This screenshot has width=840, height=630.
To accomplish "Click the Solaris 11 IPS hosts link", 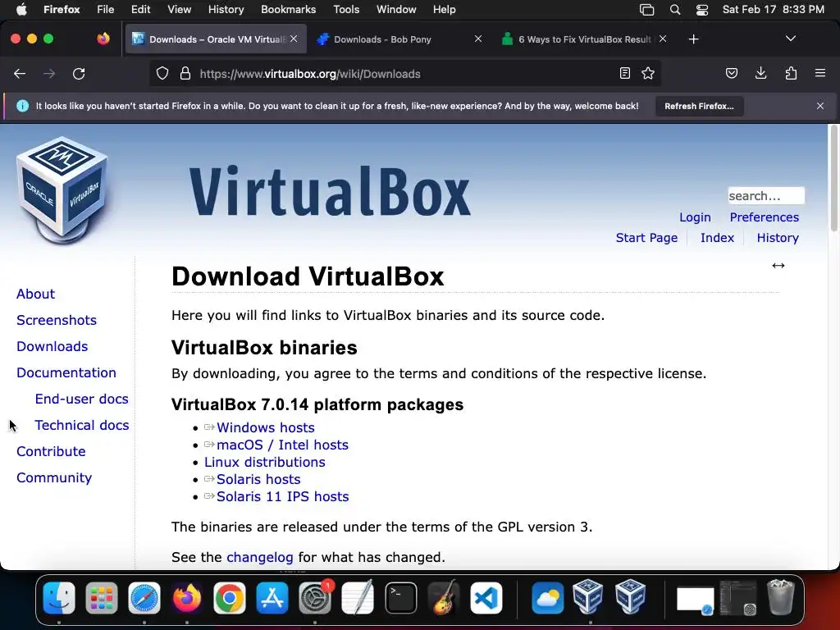I will click(282, 496).
